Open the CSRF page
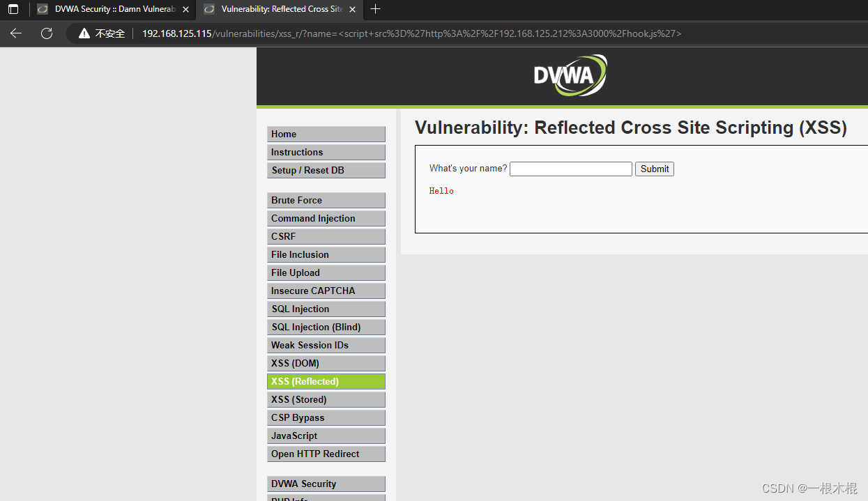This screenshot has height=501, width=868. click(x=326, y=236)
